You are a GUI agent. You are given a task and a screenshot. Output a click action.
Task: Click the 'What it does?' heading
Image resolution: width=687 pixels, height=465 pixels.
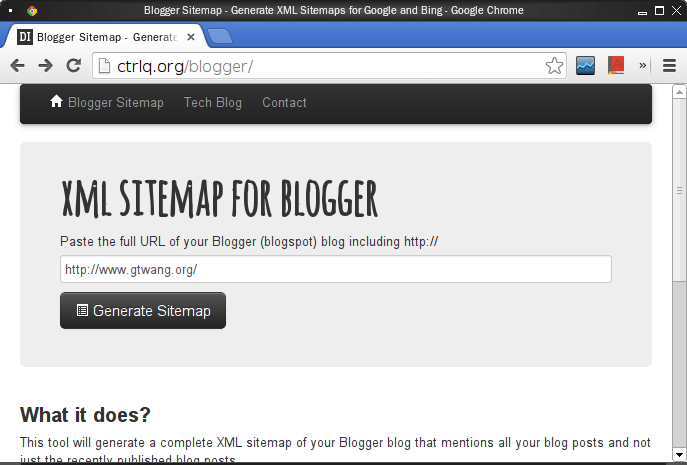pos(85,415)
